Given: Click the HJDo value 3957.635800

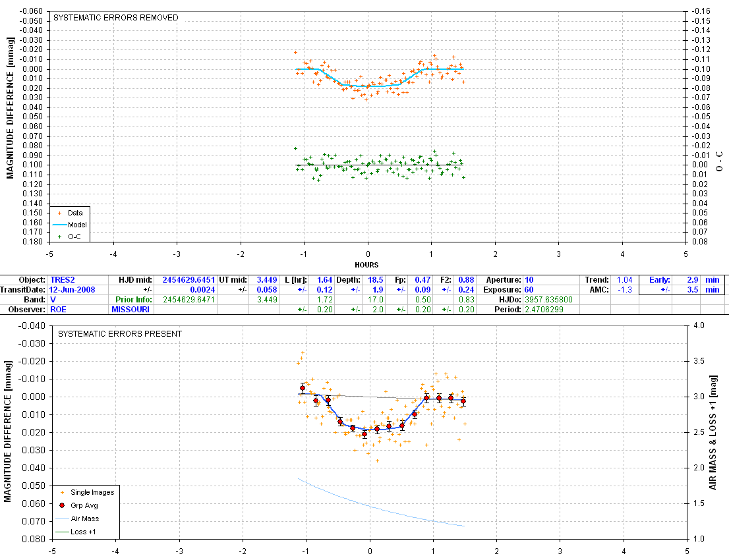Looking at the screenshot, I should pyautogui.click(x=548, y=300).
